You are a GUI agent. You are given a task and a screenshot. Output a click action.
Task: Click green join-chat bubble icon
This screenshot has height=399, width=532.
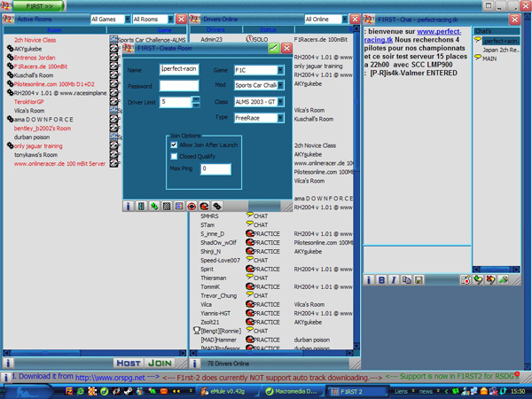[478, 280]
